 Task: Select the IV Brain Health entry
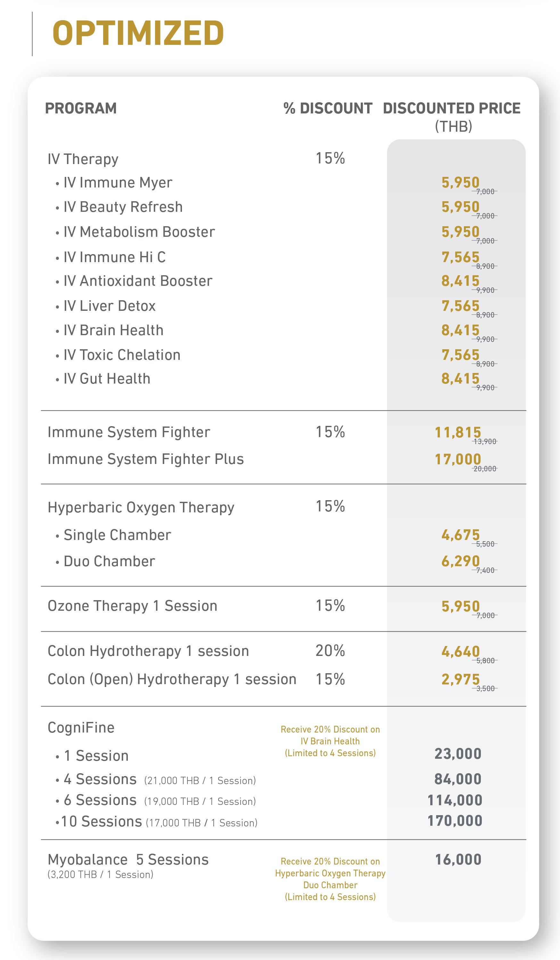(x=113, y=330)
